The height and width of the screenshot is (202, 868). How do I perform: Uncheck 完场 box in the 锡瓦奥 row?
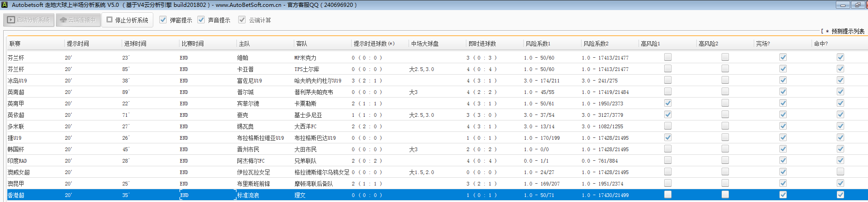[x=783, y=126]
